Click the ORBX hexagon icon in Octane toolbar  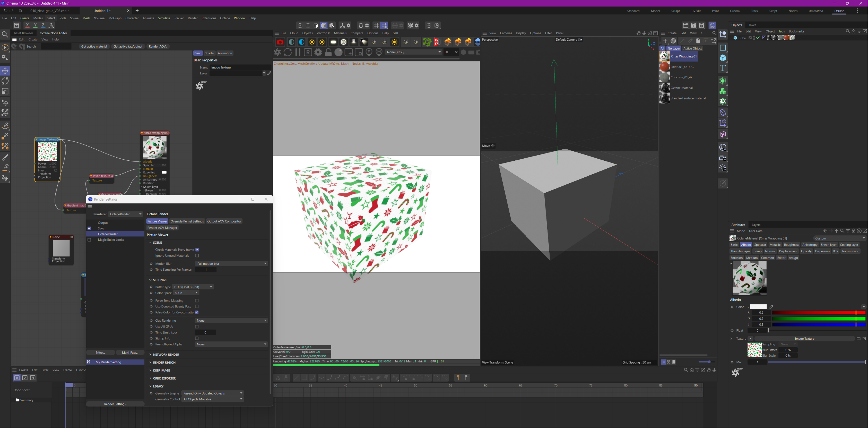pyautogui.click(x=478, y=42)
